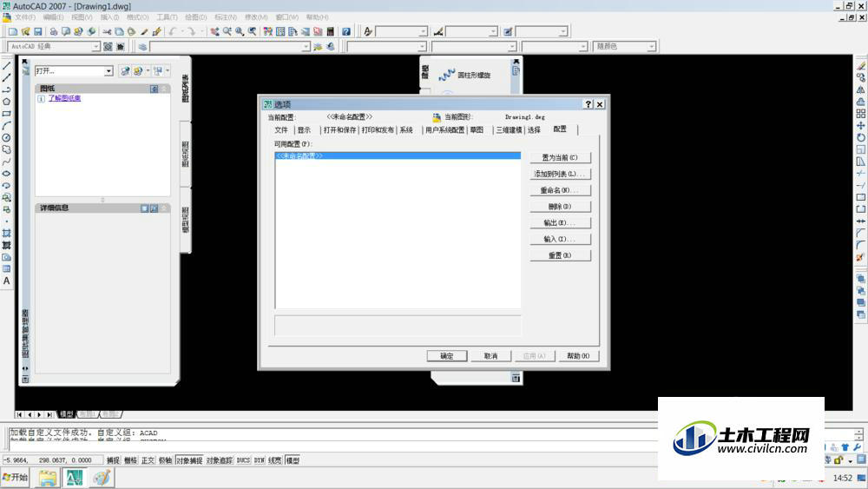
Task: Select the Rotate modify tool
Action: click(x=861, y=137)
